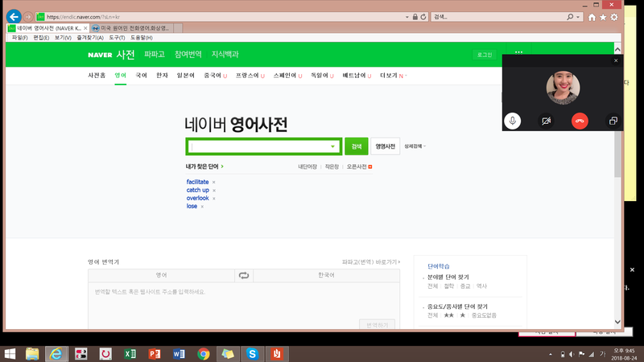
Task: Go back with the browser back arrow
Action: (14, 17)
